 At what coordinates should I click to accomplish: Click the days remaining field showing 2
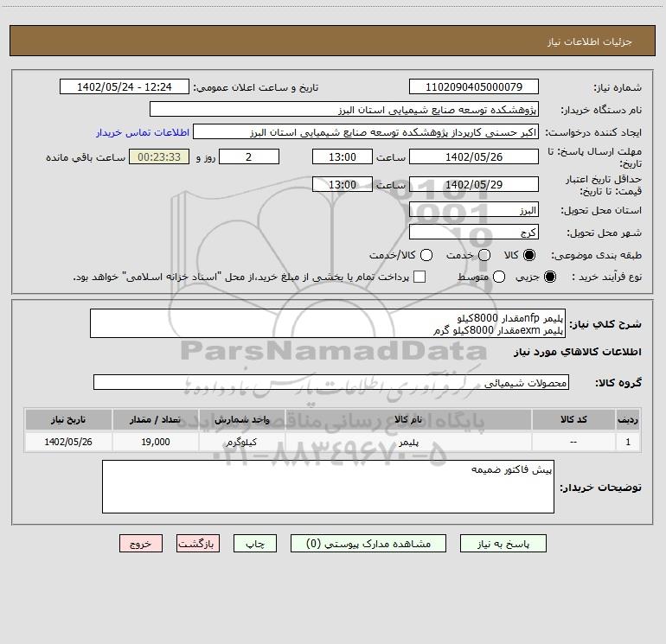click(x=249, y=157)
